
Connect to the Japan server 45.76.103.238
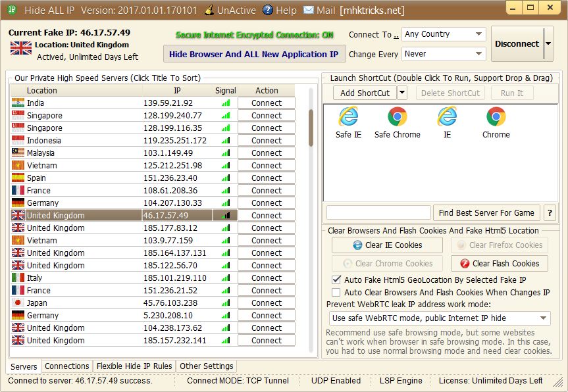[267, 303]
